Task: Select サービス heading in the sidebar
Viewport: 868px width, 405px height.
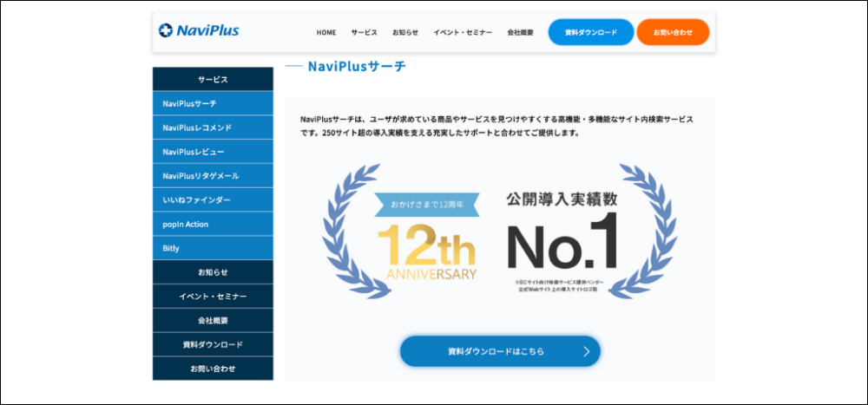Action: tap(213, 79)
